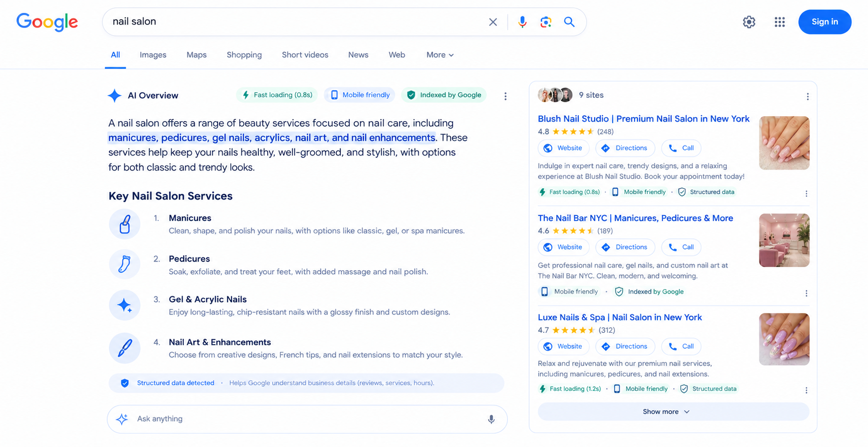Click the Pedicures foot icon
Image resolution: width=868 pixels, height=447 pixels.
pyautogui.click(x=125, y=264)
